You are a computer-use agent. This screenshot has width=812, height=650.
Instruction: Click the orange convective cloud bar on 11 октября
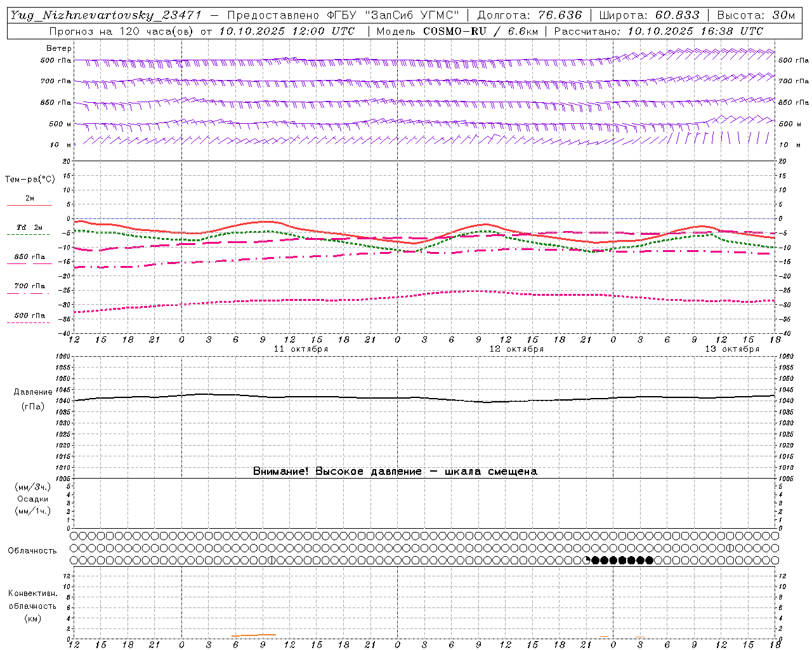tap(254, 635)
